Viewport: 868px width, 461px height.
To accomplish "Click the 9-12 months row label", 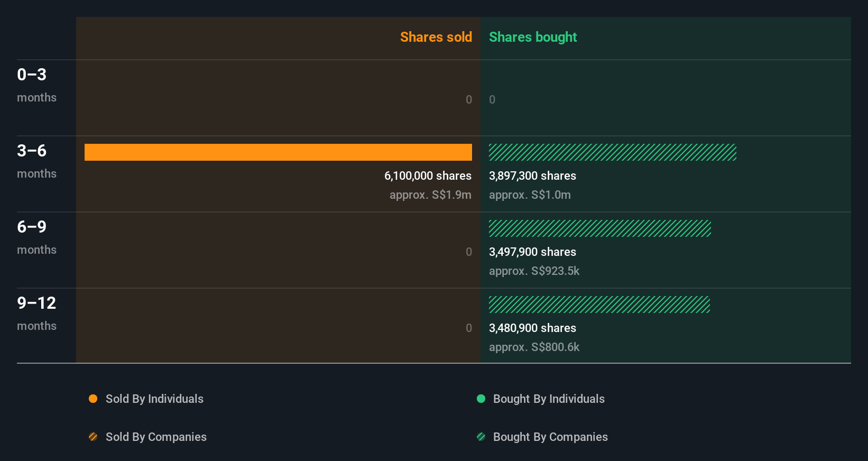I will coord(36,313).
